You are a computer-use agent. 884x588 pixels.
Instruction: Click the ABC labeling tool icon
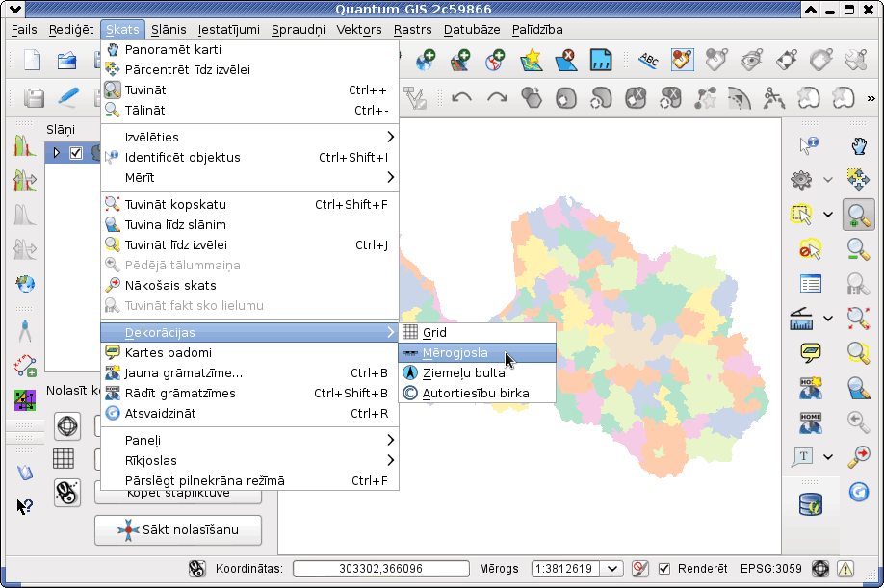(648, 60)
